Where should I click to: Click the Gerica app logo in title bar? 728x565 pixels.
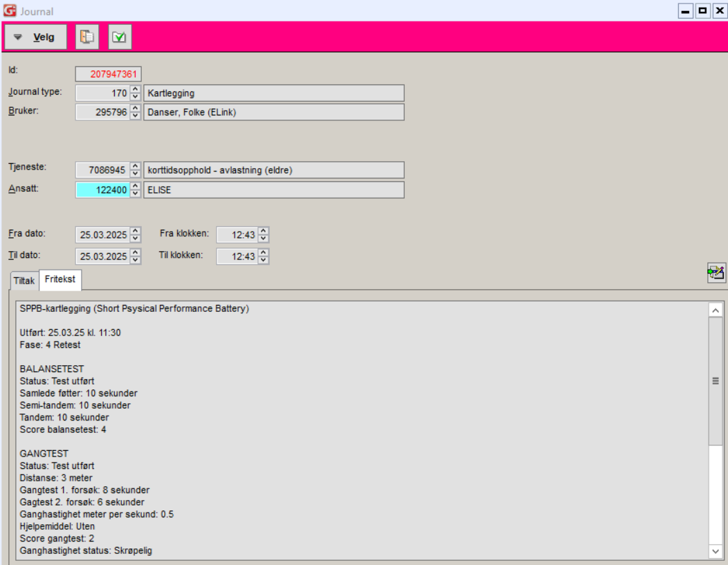tap(10, 11)
